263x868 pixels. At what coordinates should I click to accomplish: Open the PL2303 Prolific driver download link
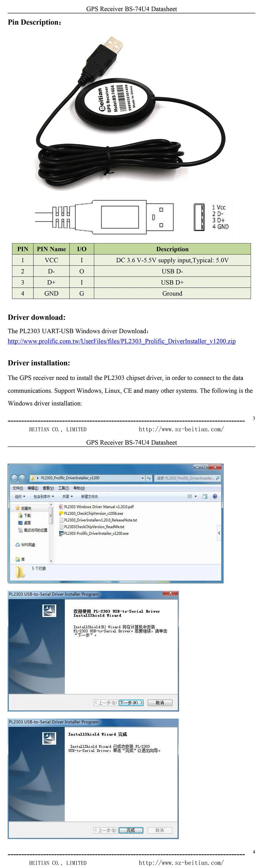click(122, 341)
